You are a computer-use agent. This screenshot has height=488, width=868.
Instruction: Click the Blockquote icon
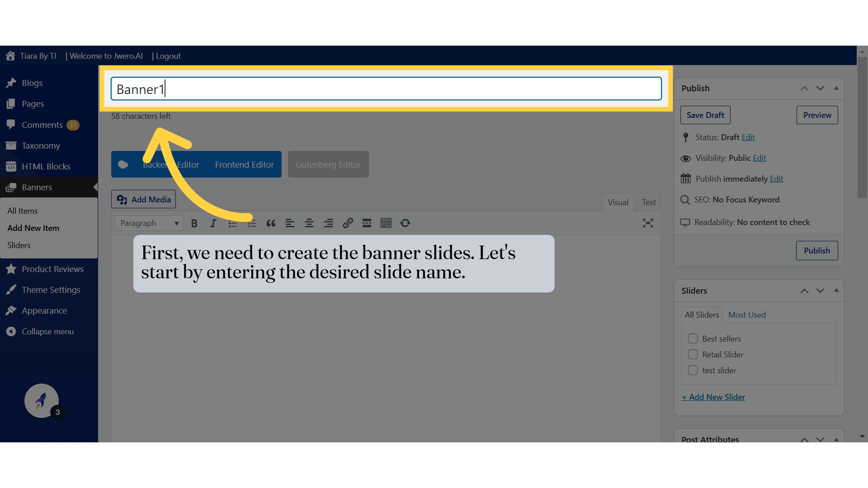point(271,223)
